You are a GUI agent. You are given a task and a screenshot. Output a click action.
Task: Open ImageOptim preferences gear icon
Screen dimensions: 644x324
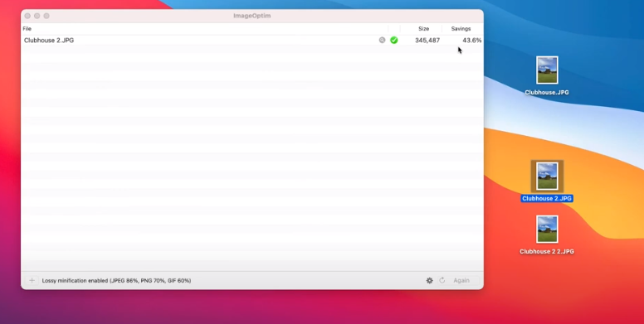click(x=429, y=281)
